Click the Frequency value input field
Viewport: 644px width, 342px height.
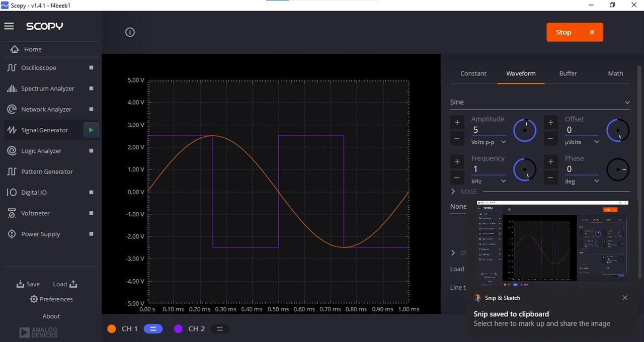[488, 169]
